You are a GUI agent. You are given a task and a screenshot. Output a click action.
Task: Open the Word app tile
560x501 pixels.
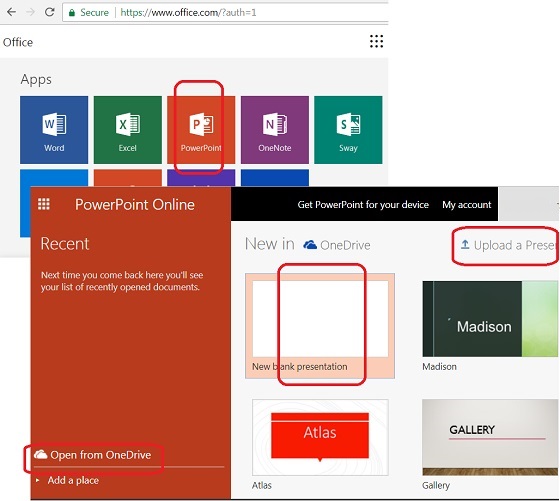click(54, 130)
